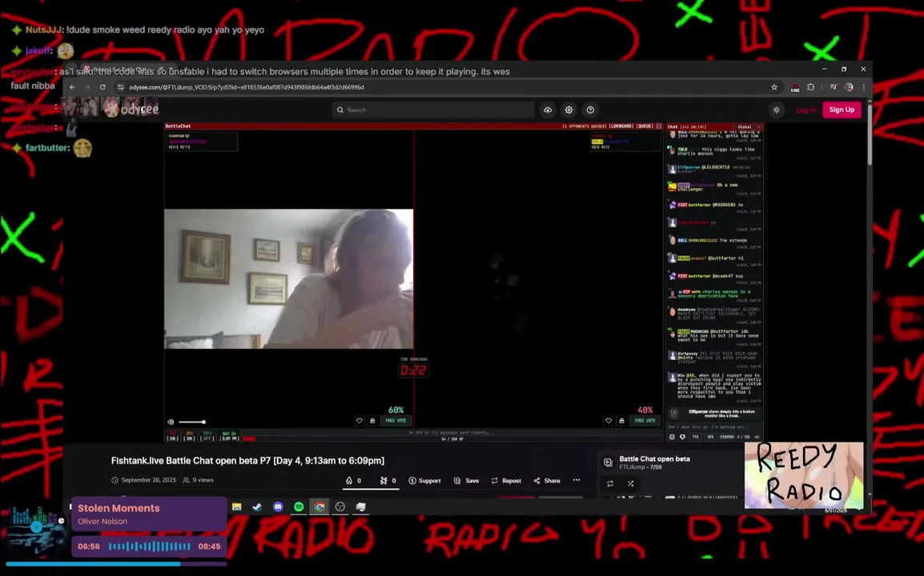Viewport: 924px width, 576px height.
Task: Open File Explorer from the taskbar
Action: (237, 507)
